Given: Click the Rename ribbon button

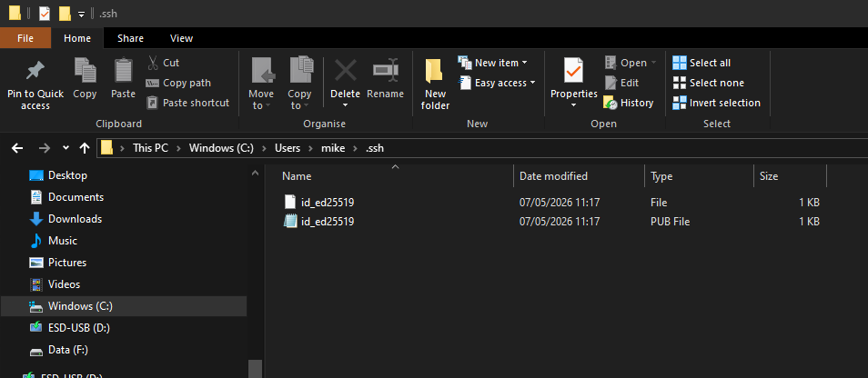Looking at the screenshot, I should coord(385,78).
